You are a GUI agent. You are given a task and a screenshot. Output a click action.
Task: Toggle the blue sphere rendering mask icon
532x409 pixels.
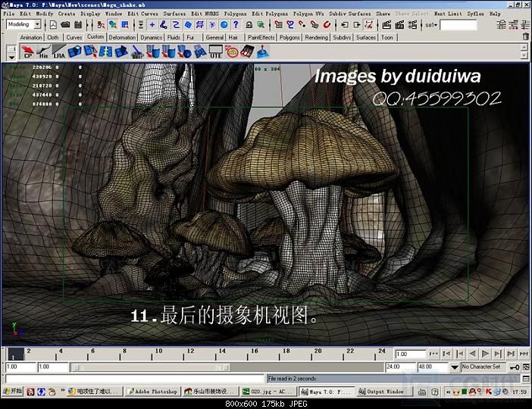(x=224, y=25)
